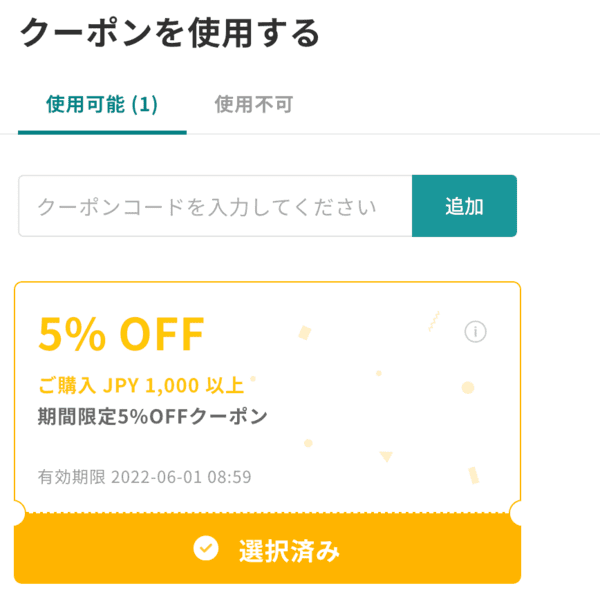The width and height of the screenshot is (600, 608).
Task: Open the coupon info icon
Action: coord(475,332)
